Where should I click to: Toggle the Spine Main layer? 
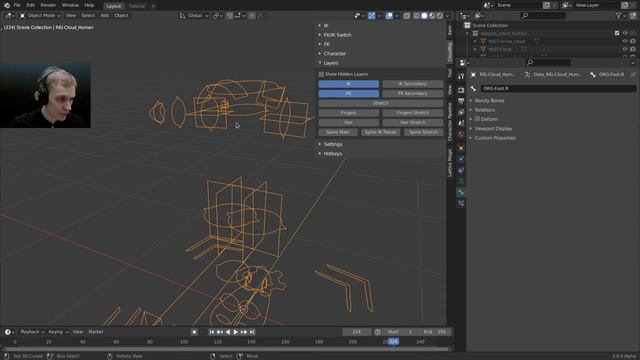point(338,132)
